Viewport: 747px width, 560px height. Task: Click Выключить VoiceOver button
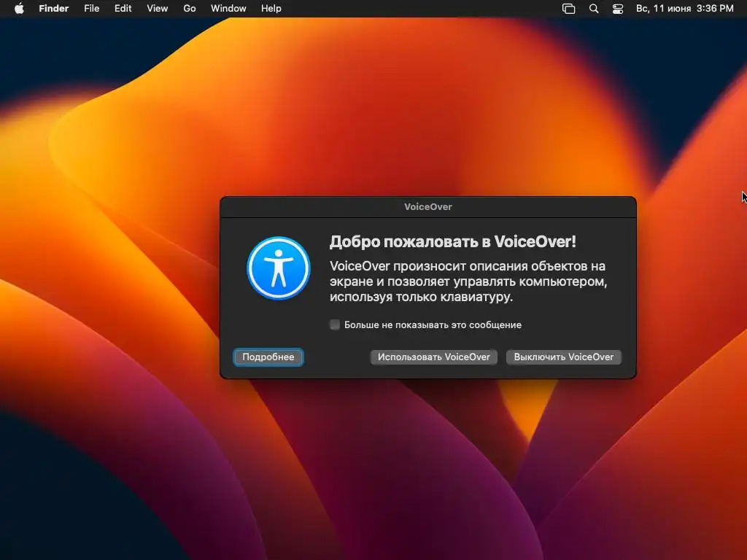click(x=564, y=357)
